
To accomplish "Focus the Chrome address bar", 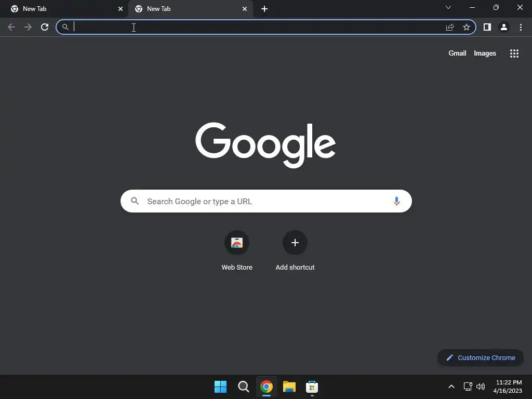I will pyautogui.click(x=265, y=27).
